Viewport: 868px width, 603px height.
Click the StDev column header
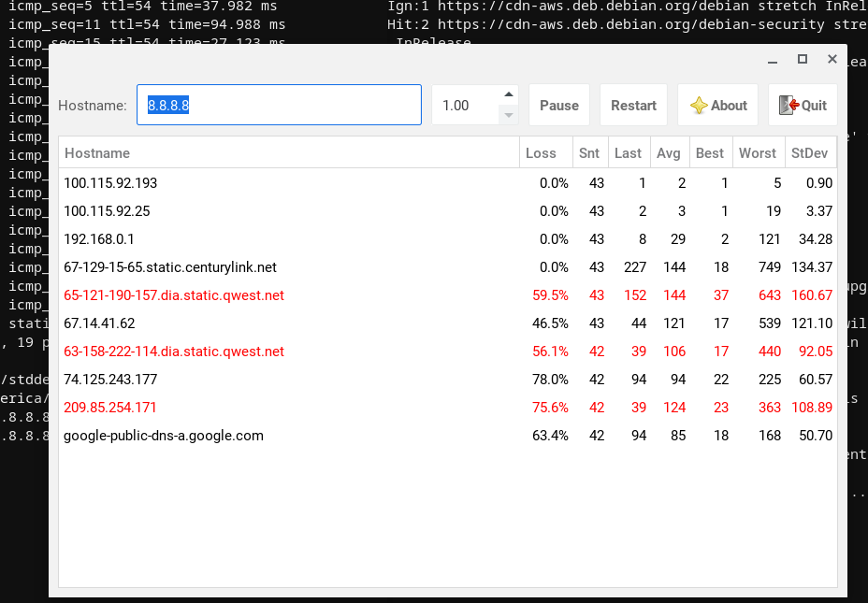[810, 152]
